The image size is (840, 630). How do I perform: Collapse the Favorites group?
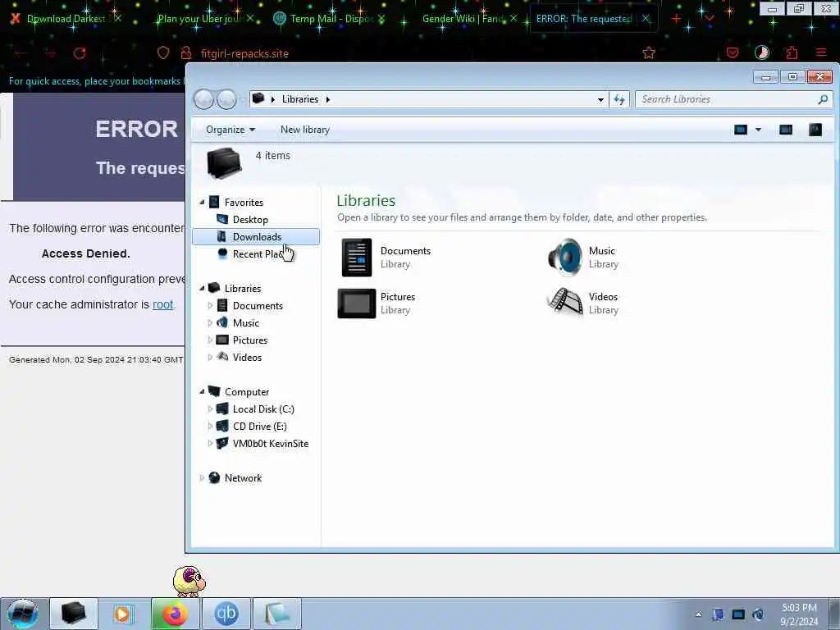click(202, 203)
